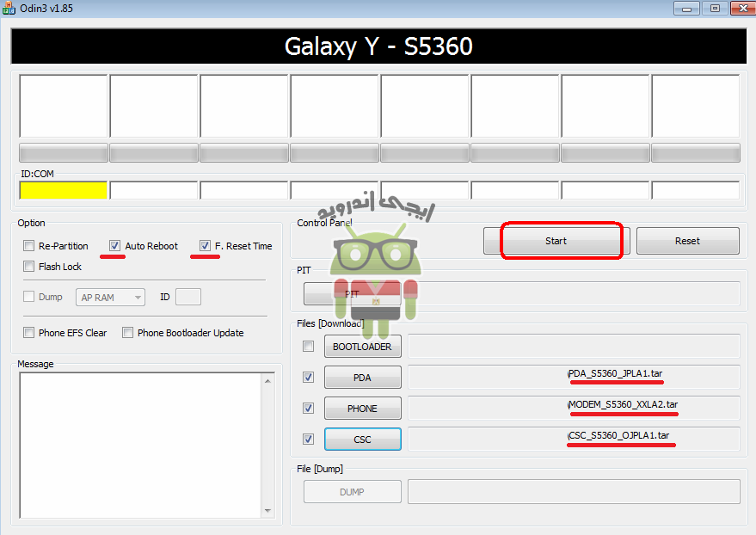Uncheck the F. Reset Time option
Image resolution: width=756 pixels, height=535 pixels.
tap(205, 246)
